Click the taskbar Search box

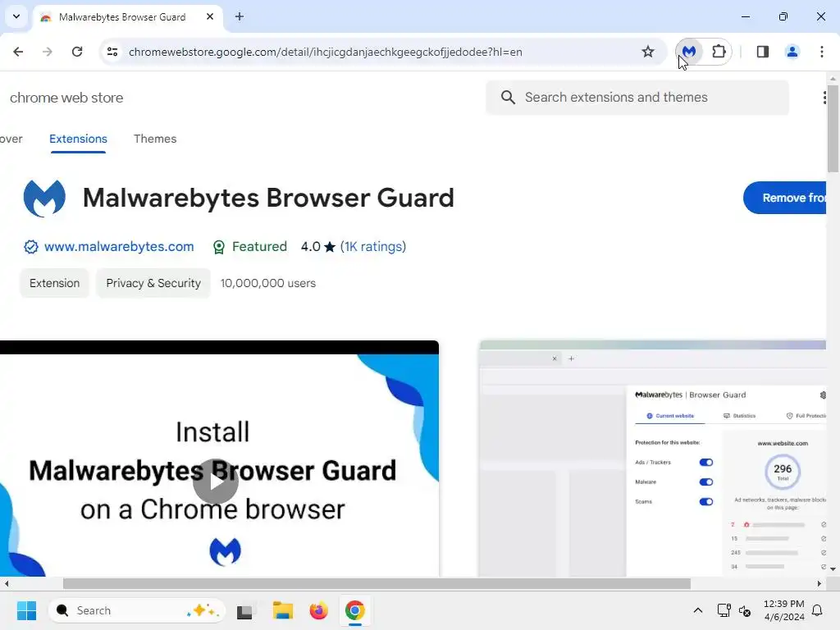137,610
